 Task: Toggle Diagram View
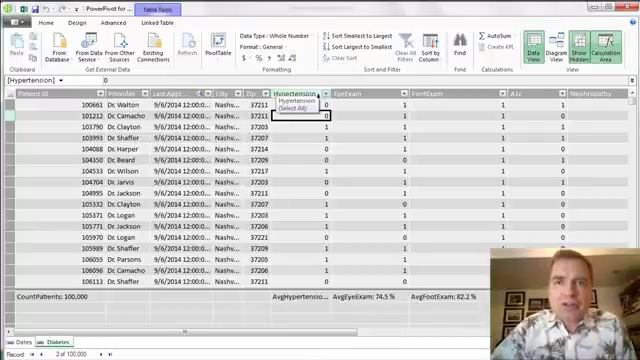(x=556, y=47)
